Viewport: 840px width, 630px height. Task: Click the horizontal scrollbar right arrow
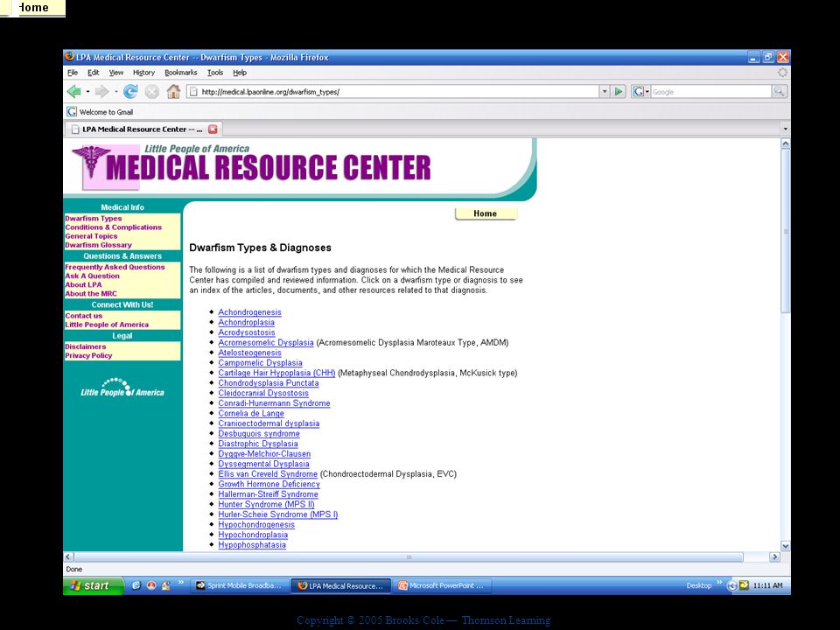[774, 557]
